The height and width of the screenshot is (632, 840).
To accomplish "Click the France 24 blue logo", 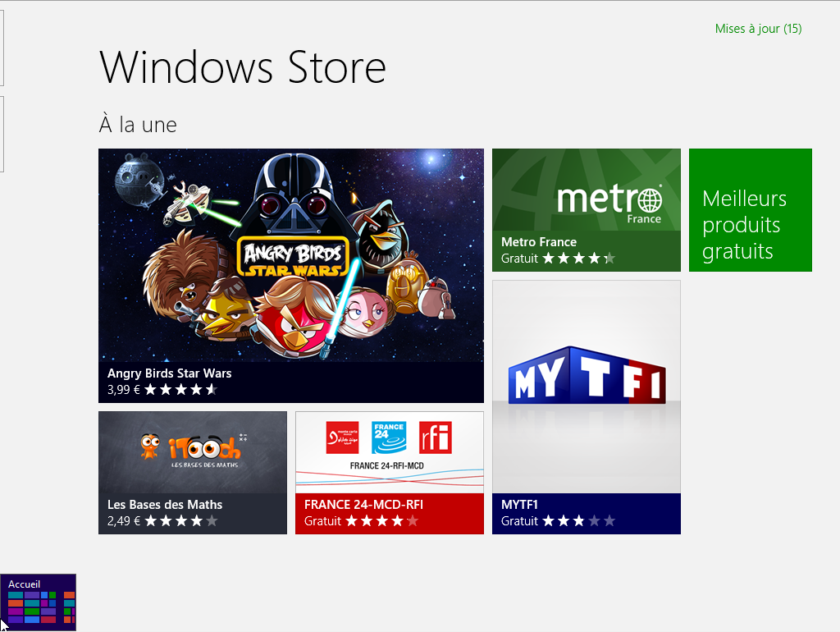I will pyautogui.click(x=389, y=437).
